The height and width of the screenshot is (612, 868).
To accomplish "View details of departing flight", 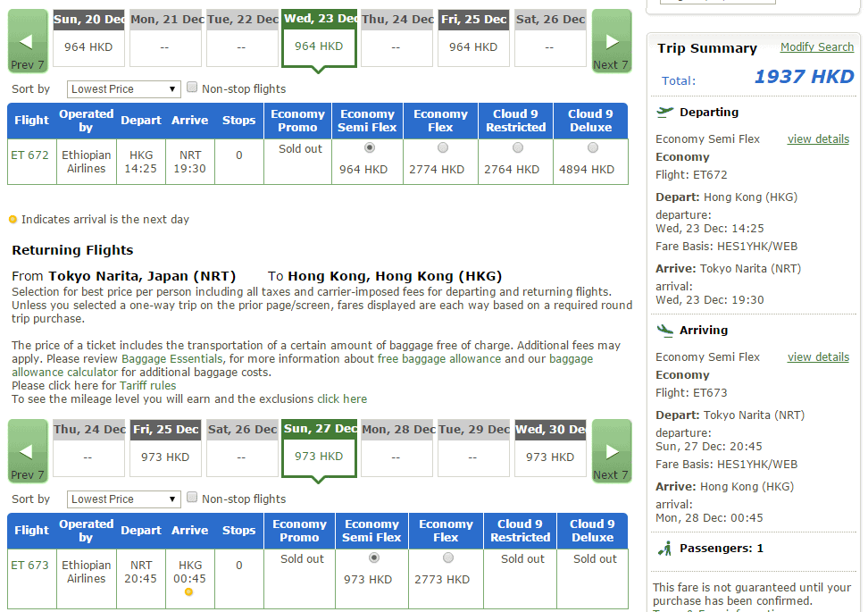I will click(x=817, y=139).
